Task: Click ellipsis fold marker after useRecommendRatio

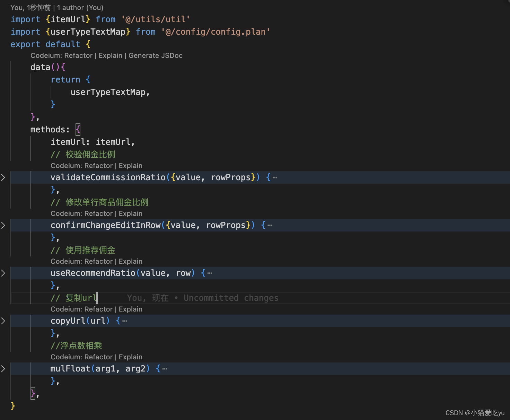Action: tap(210, 273)
